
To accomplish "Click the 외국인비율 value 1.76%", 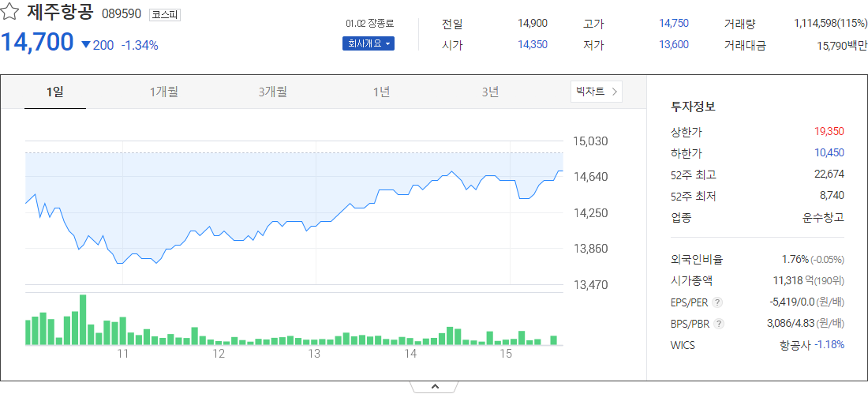I will 795,259.
